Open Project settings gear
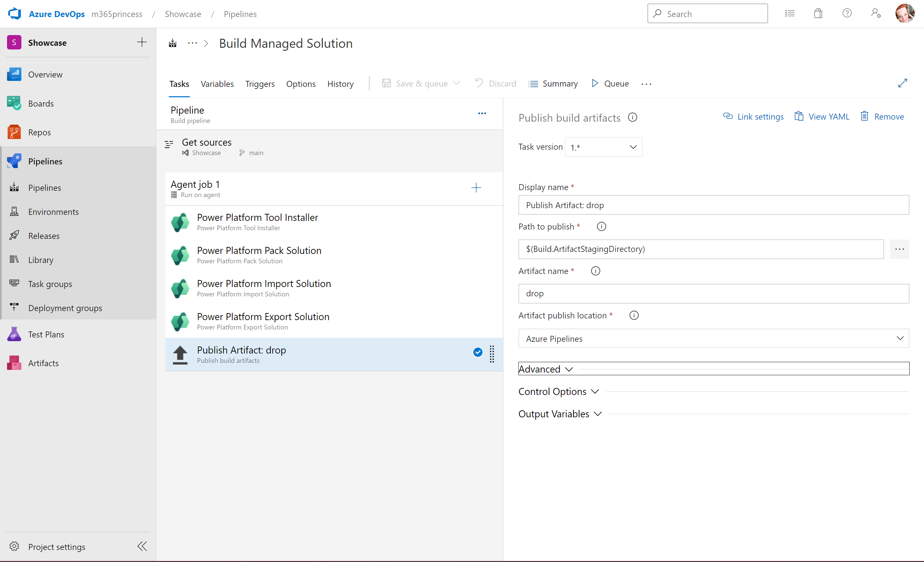Image resolution: width=924 pixels, height=562 pixels. coord(14,546)
